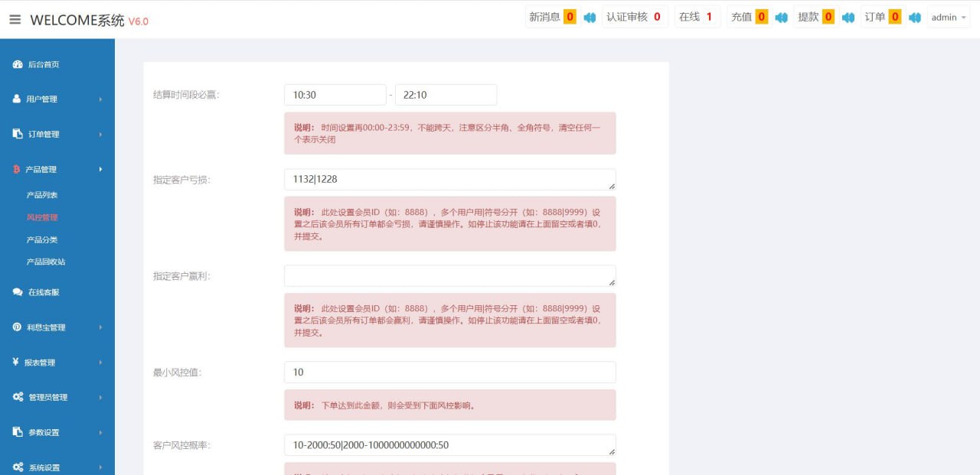Expand the 订单管理 sidebar arrow

pos(100,135)
